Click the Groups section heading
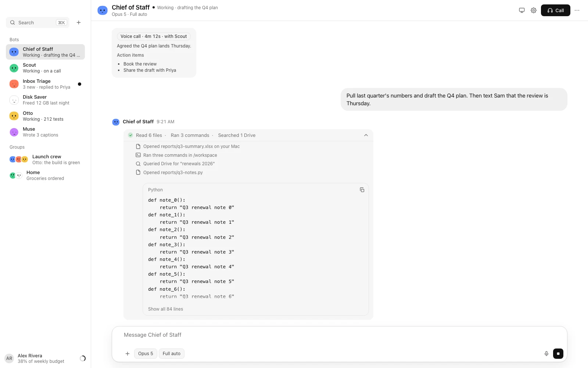This screenshot has width=588, height=368. [17, 147]
